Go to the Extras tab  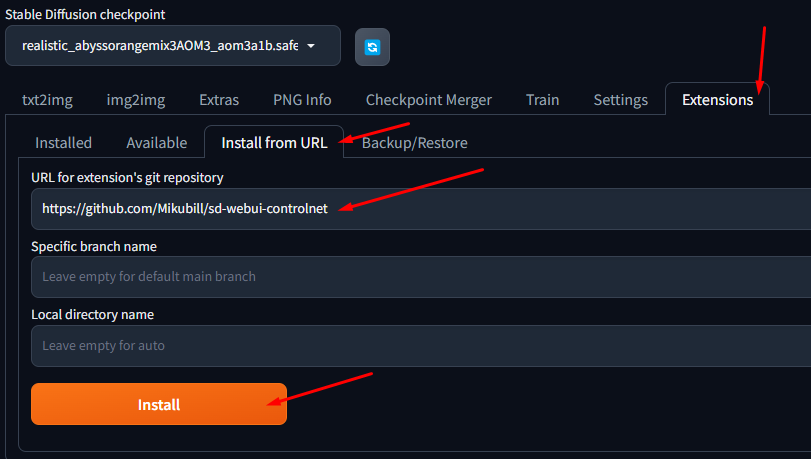pos(219,100)
